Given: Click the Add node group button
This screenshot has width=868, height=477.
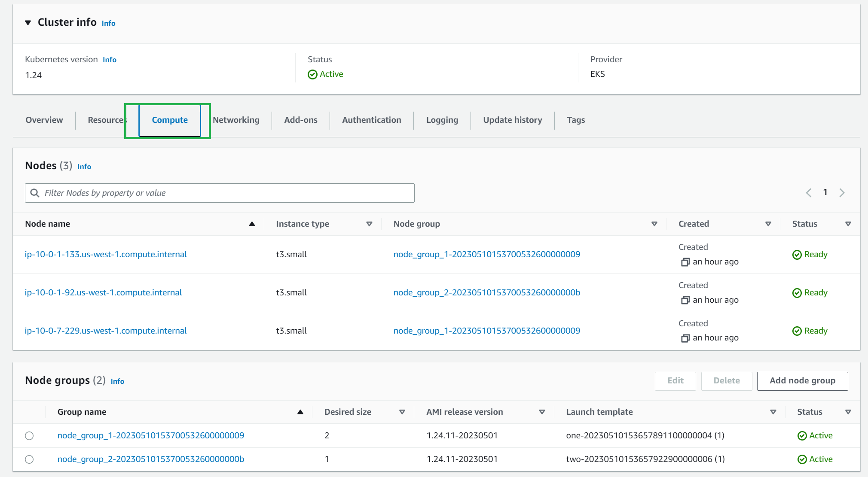Looking at the screenshot, I should tap(802, 381).
